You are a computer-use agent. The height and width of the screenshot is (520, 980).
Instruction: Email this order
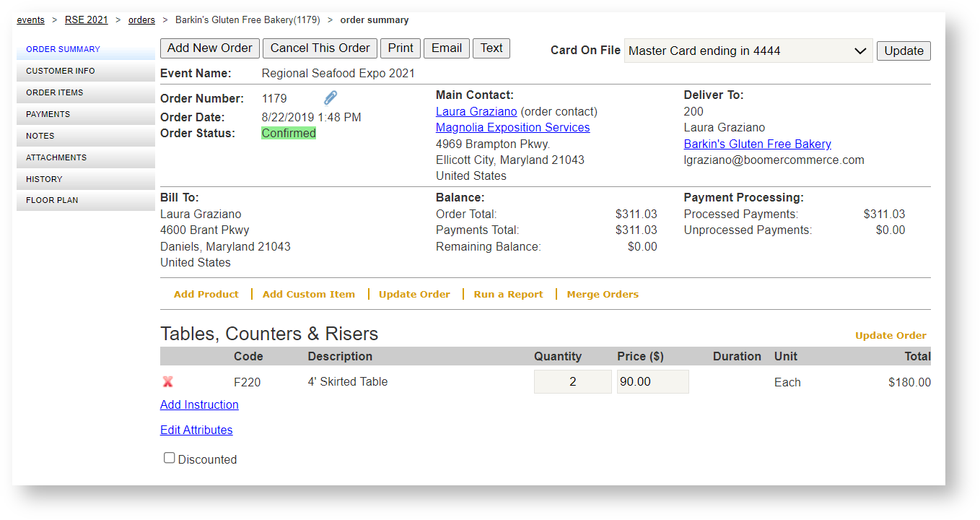pos(446,48)
